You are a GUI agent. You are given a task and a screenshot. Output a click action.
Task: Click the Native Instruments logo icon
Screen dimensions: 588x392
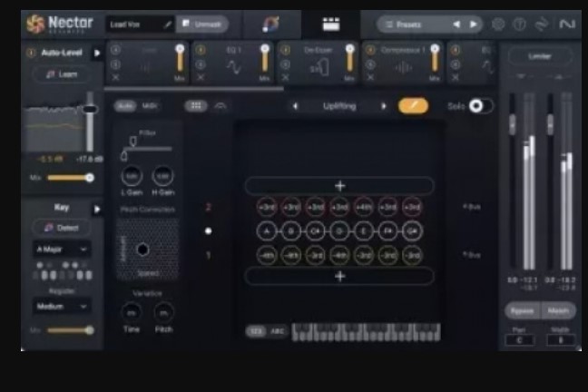pos(567,24)
